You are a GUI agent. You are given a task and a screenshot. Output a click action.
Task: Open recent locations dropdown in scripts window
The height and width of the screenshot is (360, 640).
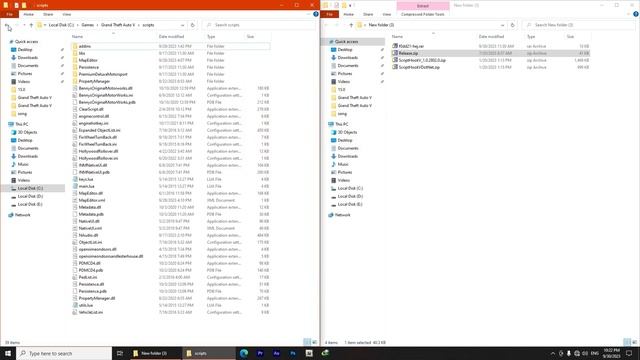(x=24, y=25)
